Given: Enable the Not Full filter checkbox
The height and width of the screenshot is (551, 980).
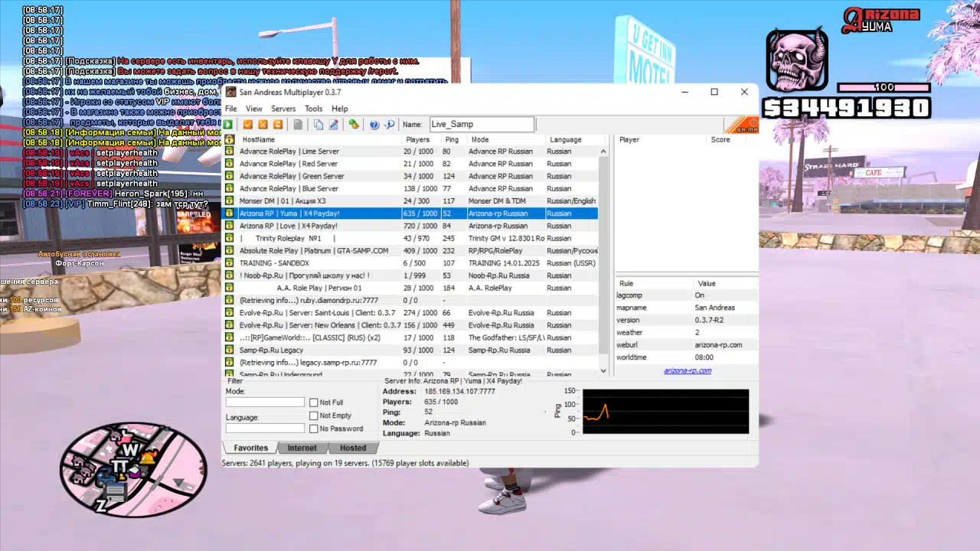Looking at the screenshot, I should [313, 403].
